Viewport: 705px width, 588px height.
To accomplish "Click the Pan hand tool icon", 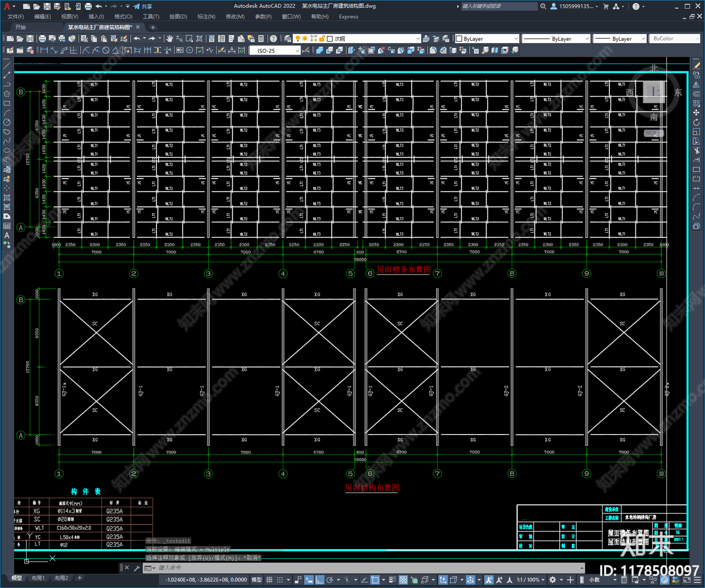I will 170,39.
